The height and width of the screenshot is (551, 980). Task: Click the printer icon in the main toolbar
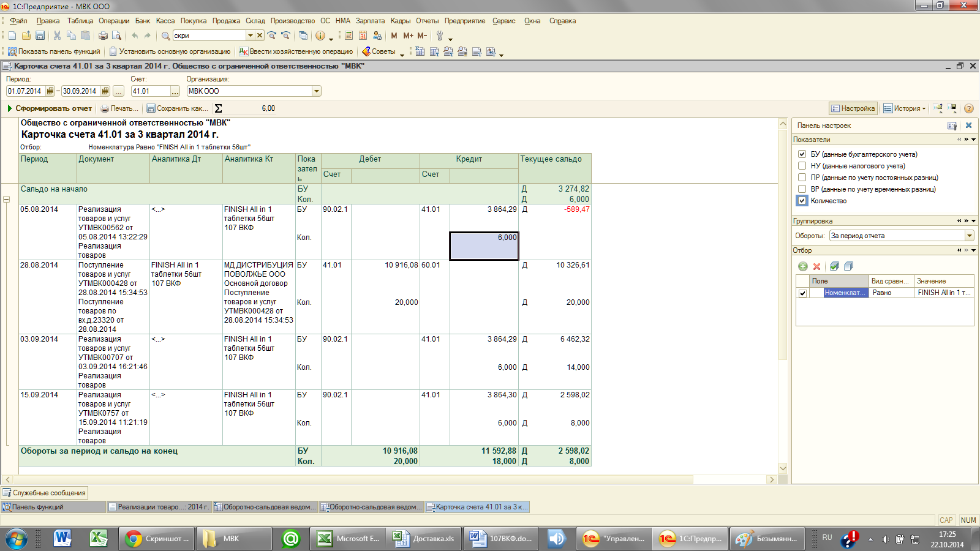103,36
